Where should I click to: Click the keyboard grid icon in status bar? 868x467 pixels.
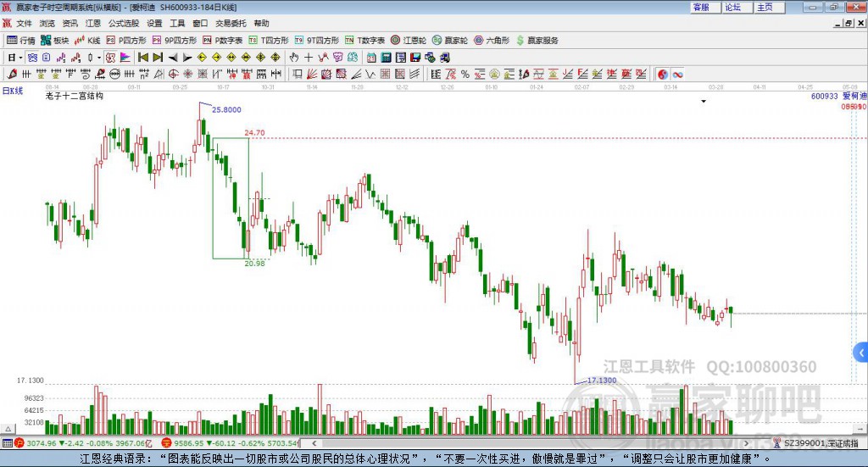pyautogui.click(x=7, y=443)
